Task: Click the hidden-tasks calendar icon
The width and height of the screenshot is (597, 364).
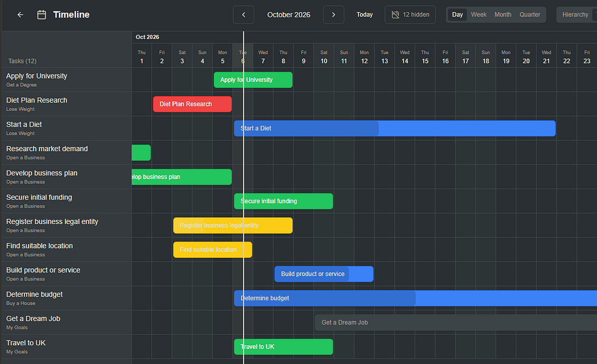Action: pos(395,15)
